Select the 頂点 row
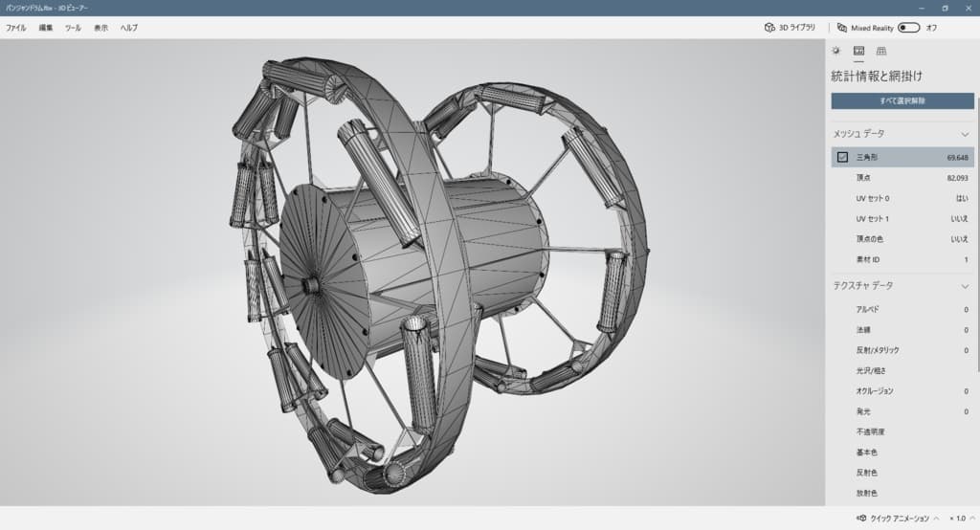The height and width of the screenshot is (530, 980). [902, 178]
